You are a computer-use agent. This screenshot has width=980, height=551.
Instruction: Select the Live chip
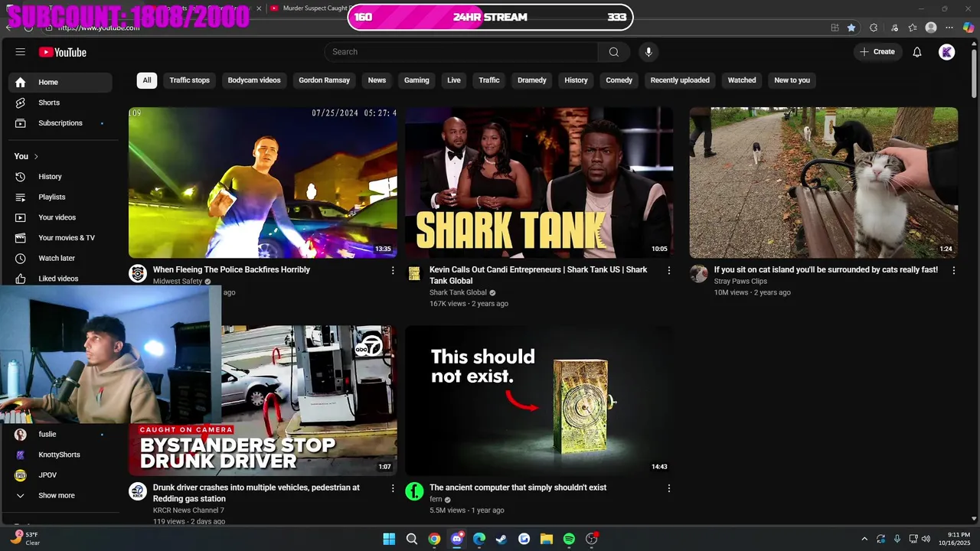(454, 80)
